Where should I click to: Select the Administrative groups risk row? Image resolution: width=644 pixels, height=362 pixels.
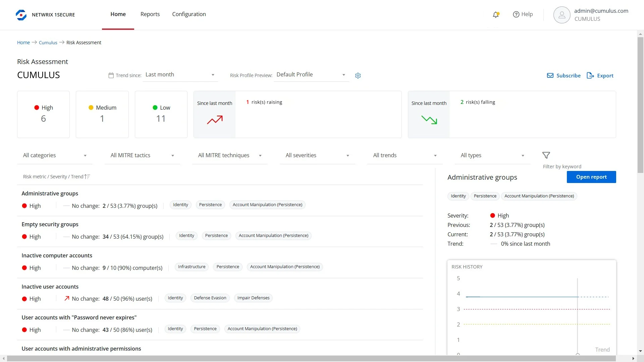220,200
